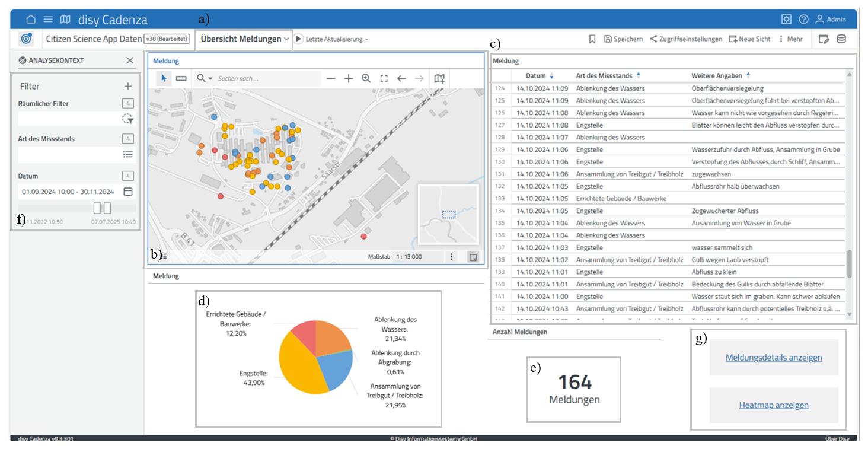The height and width of the screenshot is (449, 868).
Task: Open the add map layer icon
Action: point(439,78)
